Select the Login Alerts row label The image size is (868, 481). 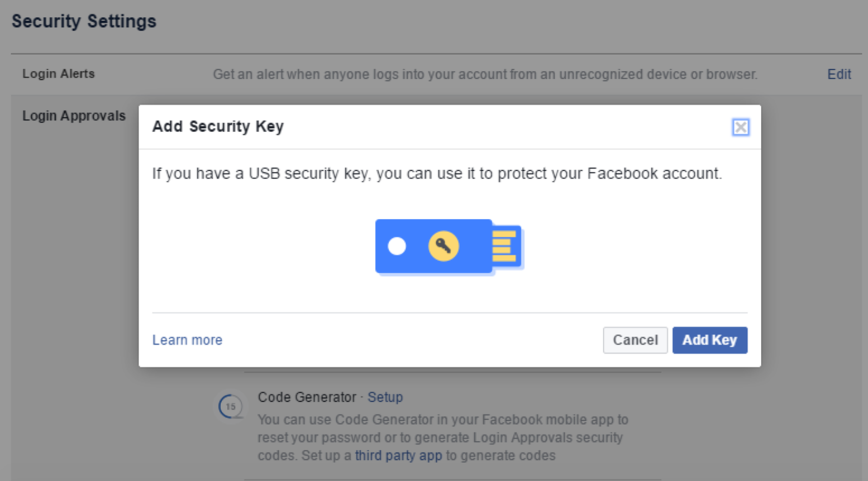click(x=59, y=74)
